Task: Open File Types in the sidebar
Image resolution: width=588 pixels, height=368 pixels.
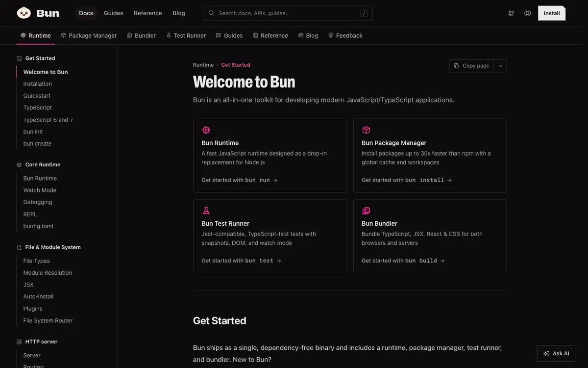Action: click(36, 261)
